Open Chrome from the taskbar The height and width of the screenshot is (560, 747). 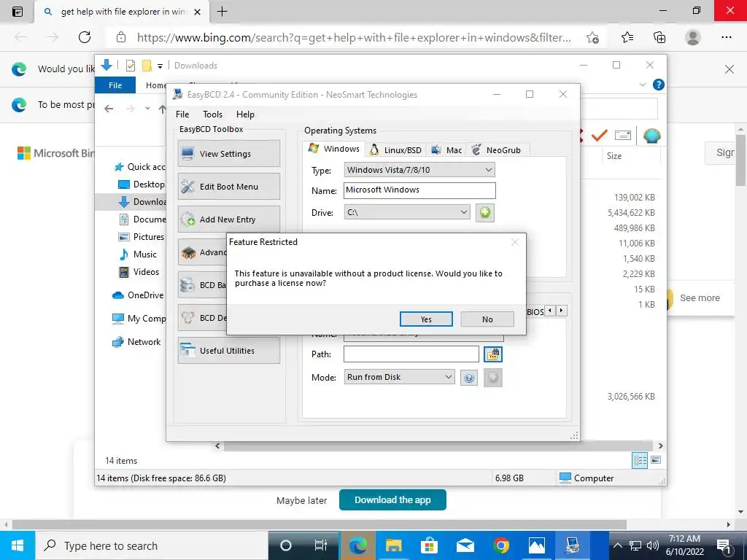(500, 545)
